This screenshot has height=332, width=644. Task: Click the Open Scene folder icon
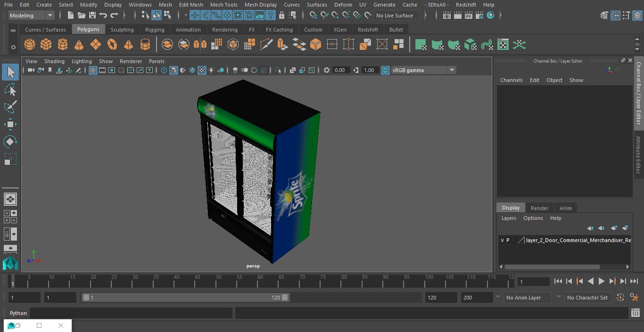[82, 16]
